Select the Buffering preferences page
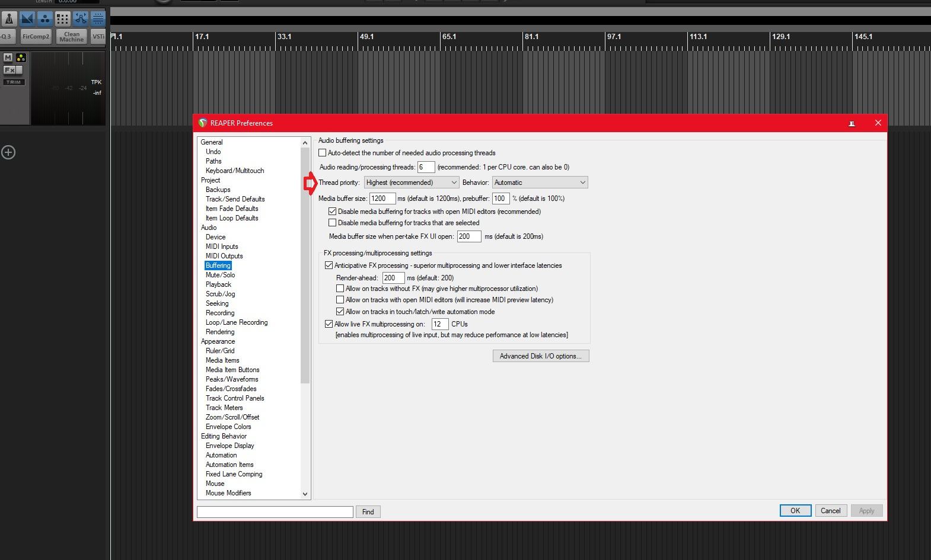 click(218, 265)
